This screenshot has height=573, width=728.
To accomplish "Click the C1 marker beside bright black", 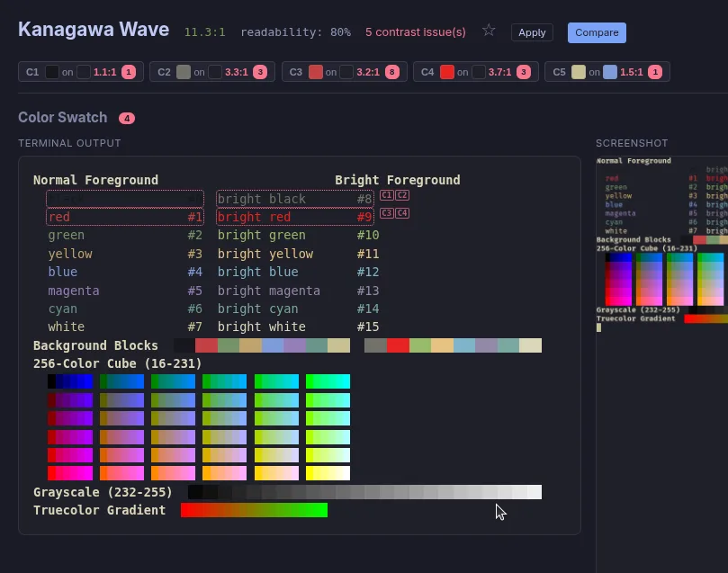I will tap(387, 195).
